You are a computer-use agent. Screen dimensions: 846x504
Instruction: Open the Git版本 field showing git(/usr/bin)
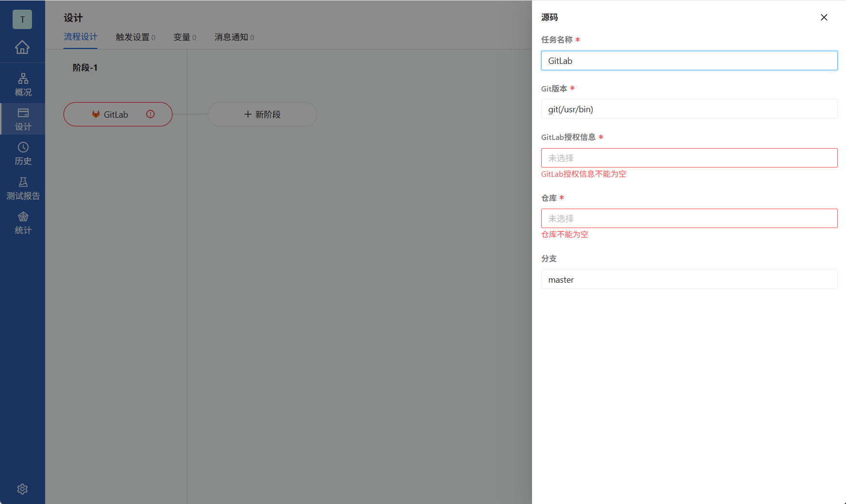[689, 109]
